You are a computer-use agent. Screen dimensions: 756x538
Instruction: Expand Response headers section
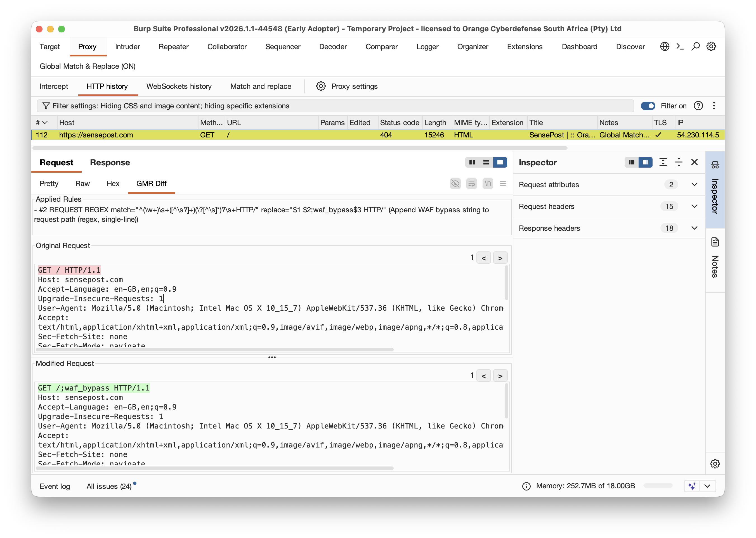point(694,228)
